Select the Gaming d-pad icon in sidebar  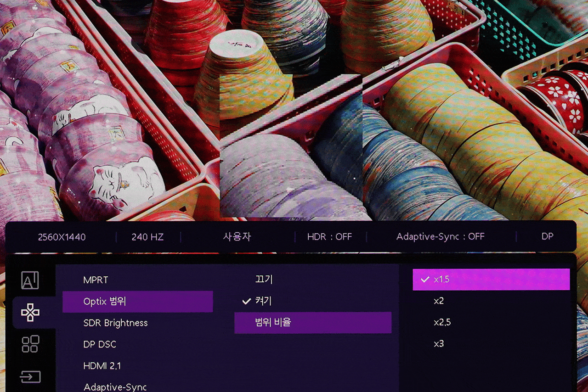tap(30, 313)
